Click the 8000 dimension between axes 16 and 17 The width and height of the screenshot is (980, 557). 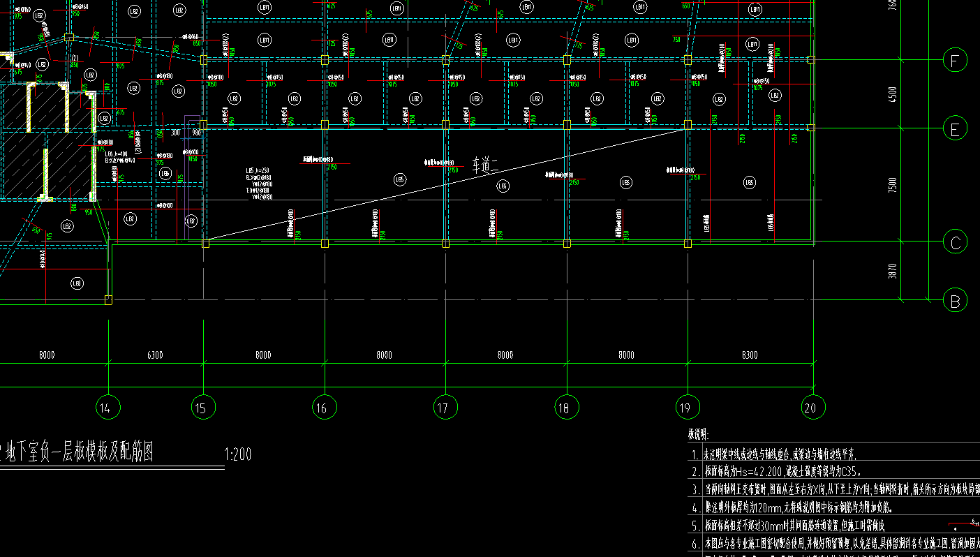click(x=383, y=355)
